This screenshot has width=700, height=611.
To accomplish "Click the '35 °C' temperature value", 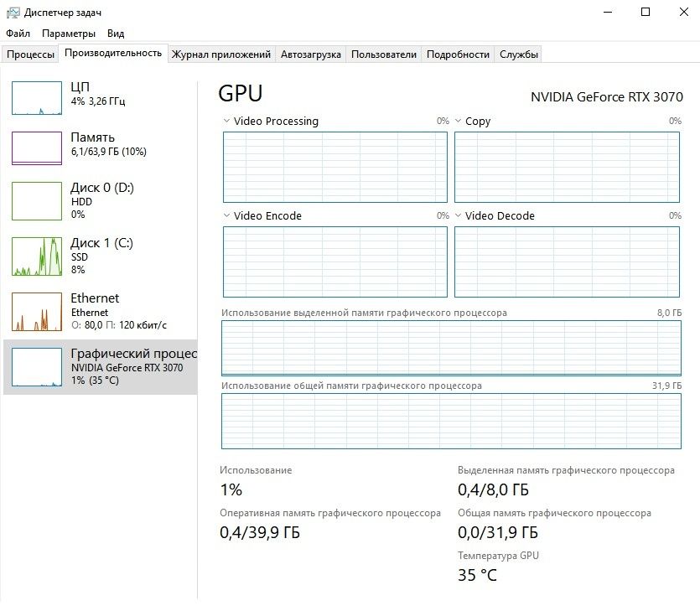I will (477, 575).
